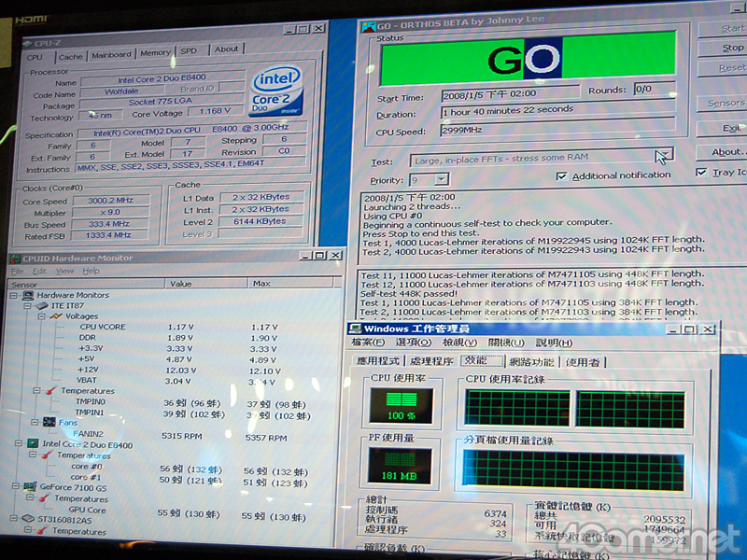The height and width of the screenshot is (560, 747).
Task: Open the 檢視(V) menu in Task Manager
Action: (459, 343)
